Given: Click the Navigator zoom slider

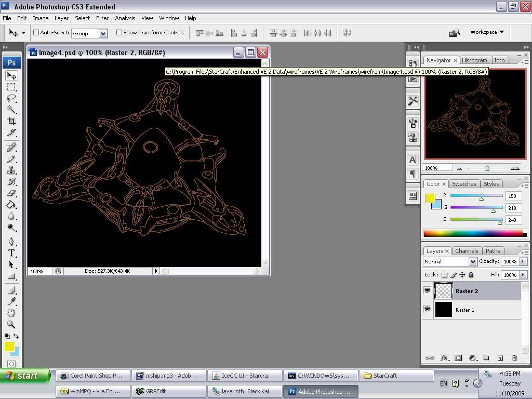Looking at the screenshot, I should coord(487,168).
